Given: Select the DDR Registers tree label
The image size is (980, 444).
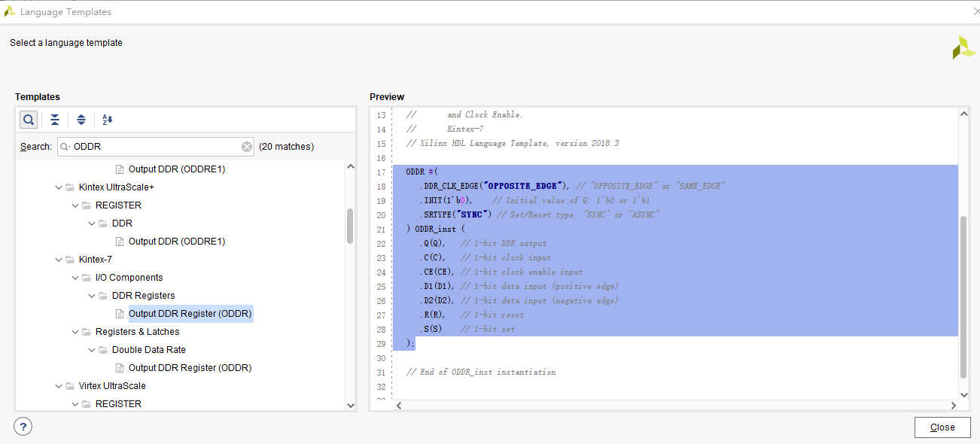Looking at the screenshot, I should [x=144, y=296].
